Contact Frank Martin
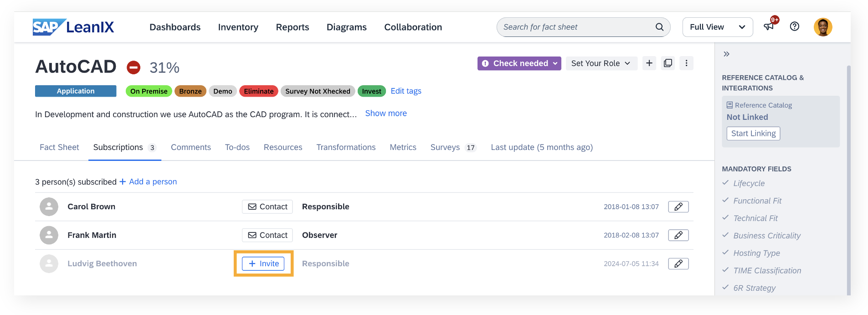The width and height of the screenshot is (868, 315). pyautogui.click(x=267, y=235)
